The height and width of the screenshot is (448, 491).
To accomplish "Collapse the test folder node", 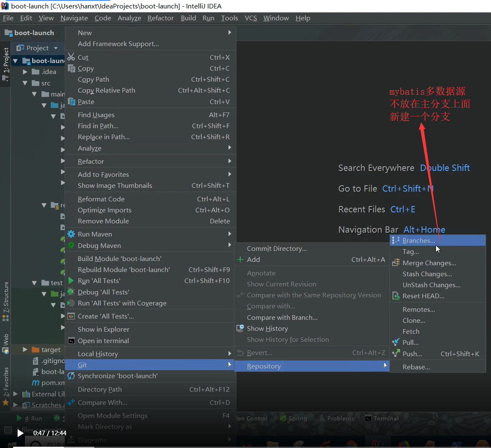I will click(x=34, y=283).
